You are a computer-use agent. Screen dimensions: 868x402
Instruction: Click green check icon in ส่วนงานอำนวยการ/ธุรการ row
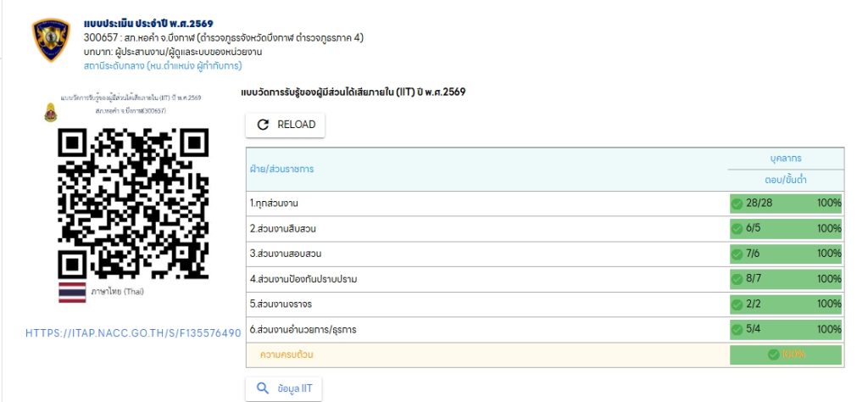(x=737, y=331)
